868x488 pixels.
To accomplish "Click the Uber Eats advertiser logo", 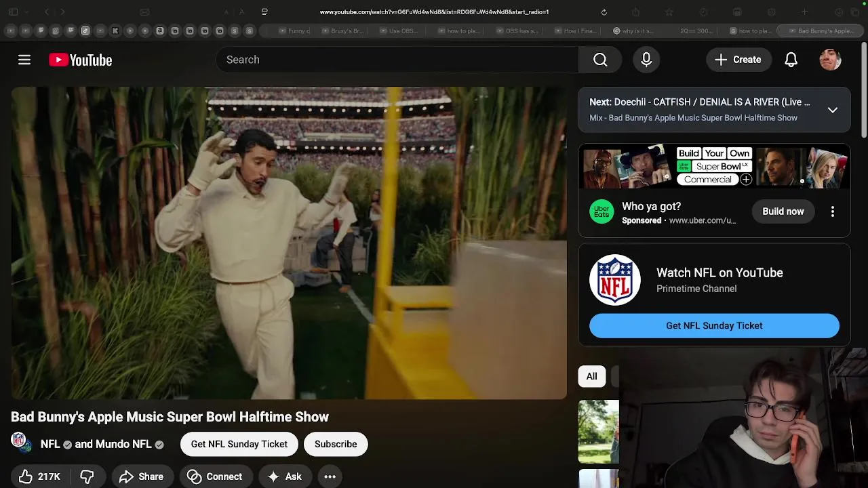I will (601, 211).
